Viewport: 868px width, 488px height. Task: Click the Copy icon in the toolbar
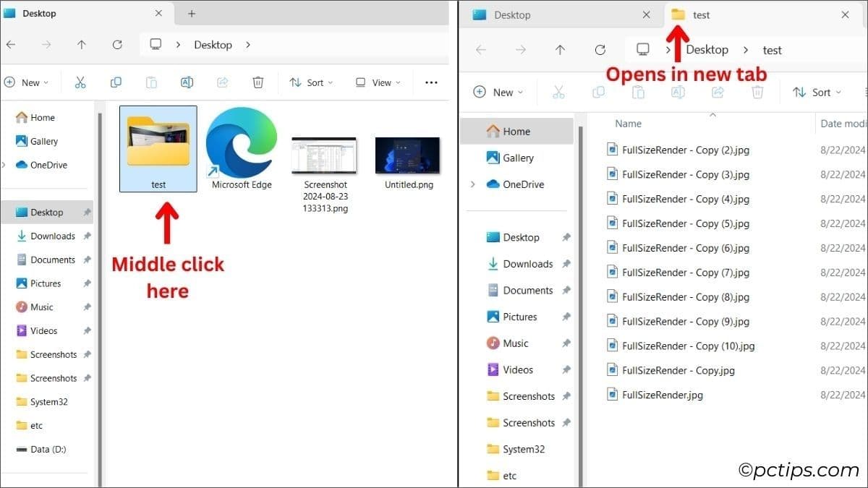pos(116,82)
